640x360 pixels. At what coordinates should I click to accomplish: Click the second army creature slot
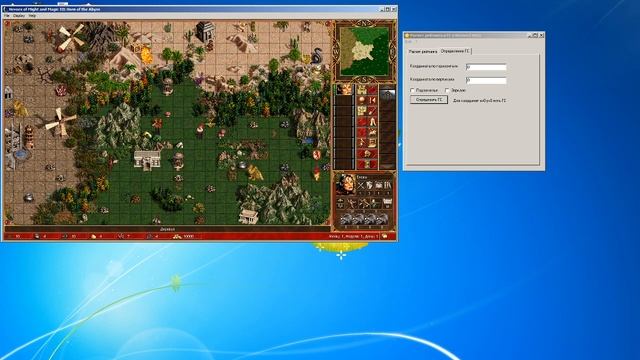tap(357, 220)
